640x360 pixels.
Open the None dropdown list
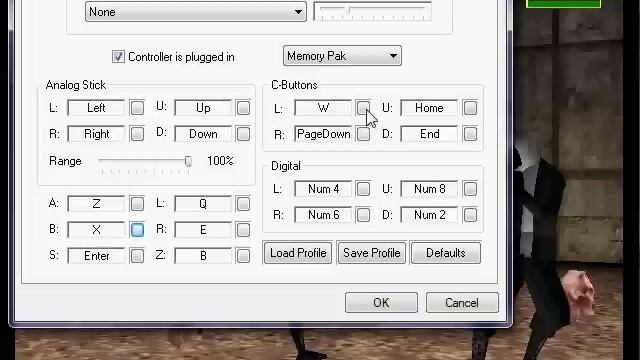(x=196, y=11)
